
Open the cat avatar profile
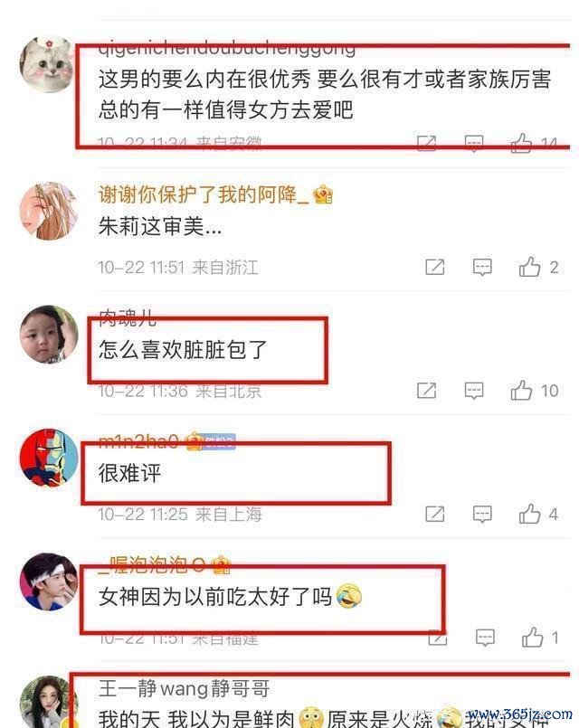pyautogui.click(x=47, y=64)
